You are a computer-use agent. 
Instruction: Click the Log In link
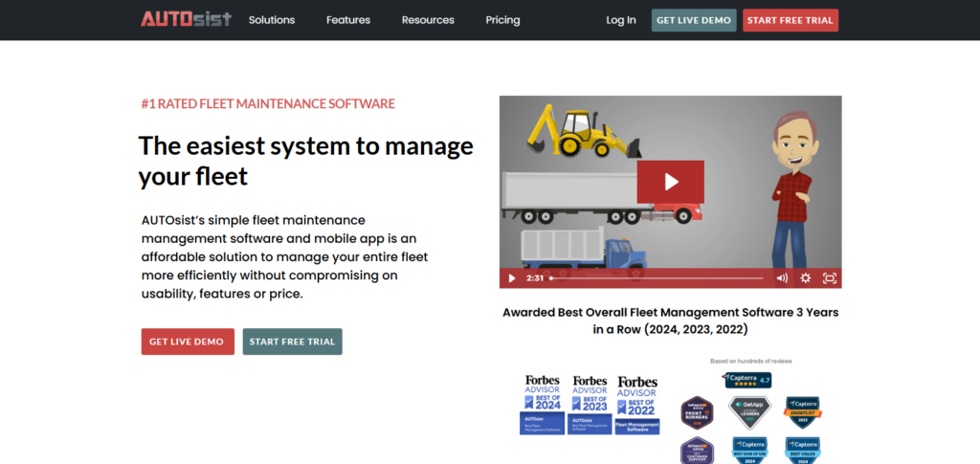[x=620, y=20]
